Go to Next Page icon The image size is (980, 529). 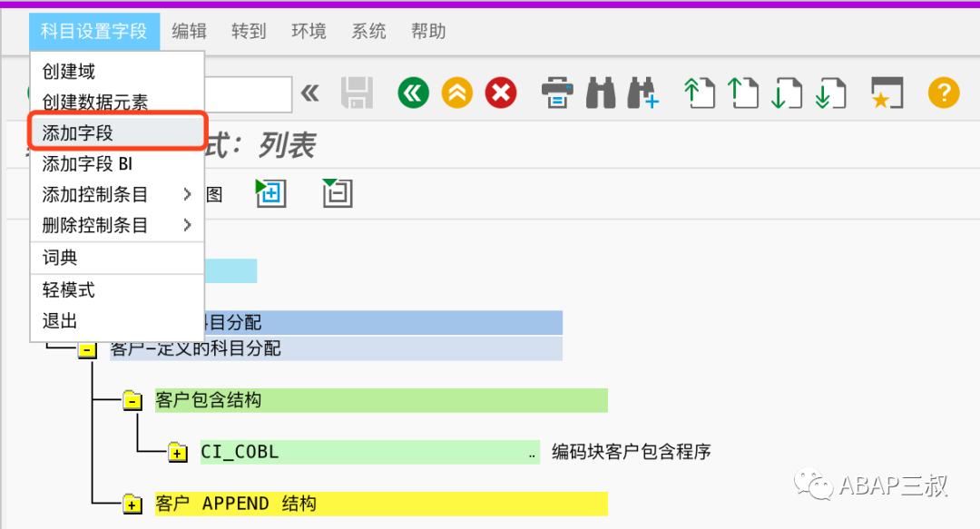(787, 93)
